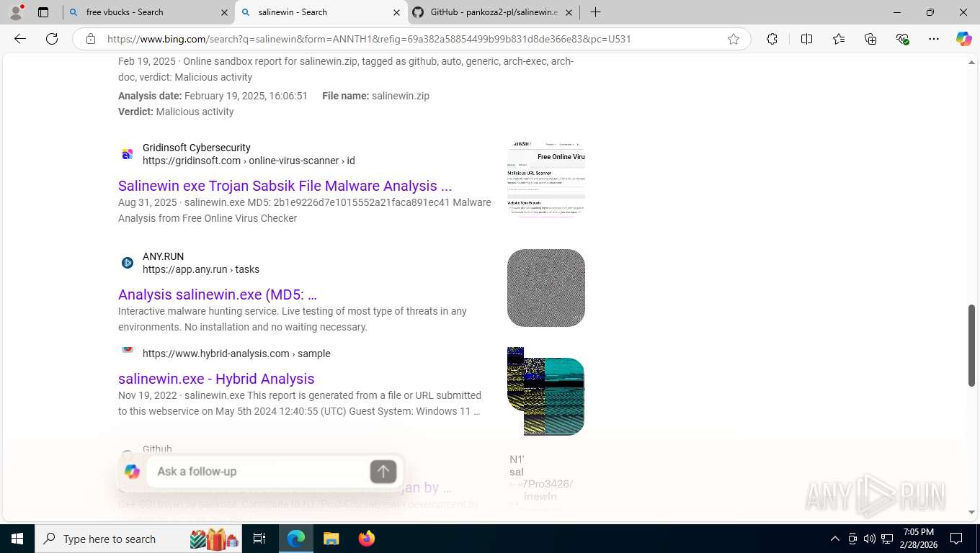This screenshot has width=980, height=553.
Task: Close the salinewin Search tab
Action: point(397,12)
